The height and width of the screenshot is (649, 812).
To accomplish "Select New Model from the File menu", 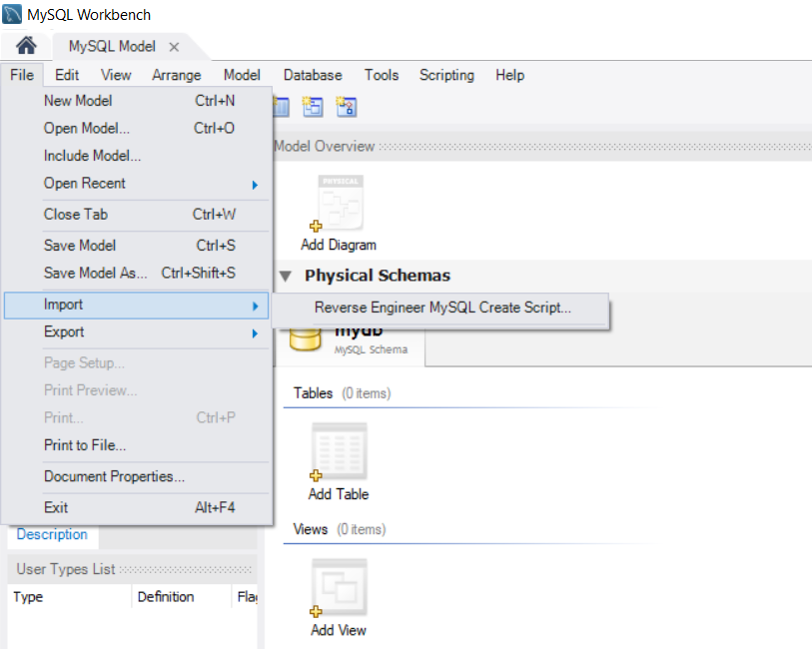I will [78, 100].
